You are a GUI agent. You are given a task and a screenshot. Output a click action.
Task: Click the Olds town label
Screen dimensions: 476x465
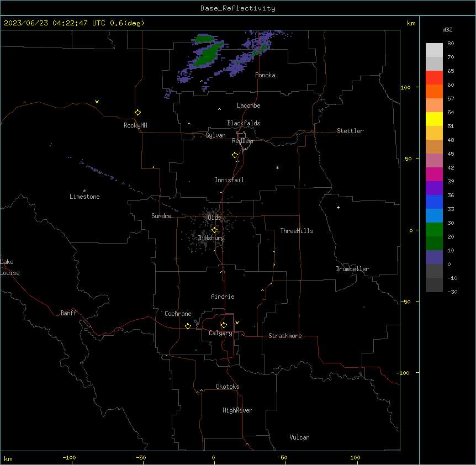(214, 218)
